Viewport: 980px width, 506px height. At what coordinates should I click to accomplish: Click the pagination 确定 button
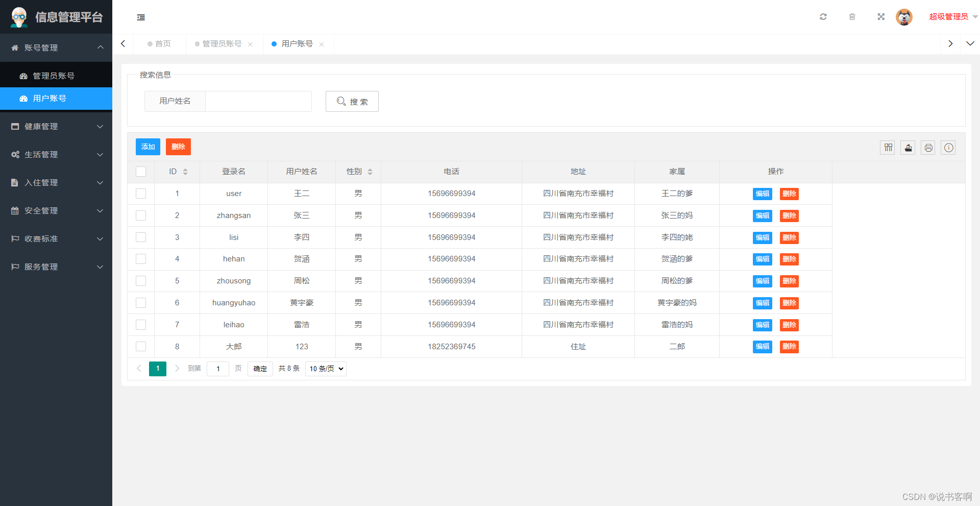pos(260,369)
